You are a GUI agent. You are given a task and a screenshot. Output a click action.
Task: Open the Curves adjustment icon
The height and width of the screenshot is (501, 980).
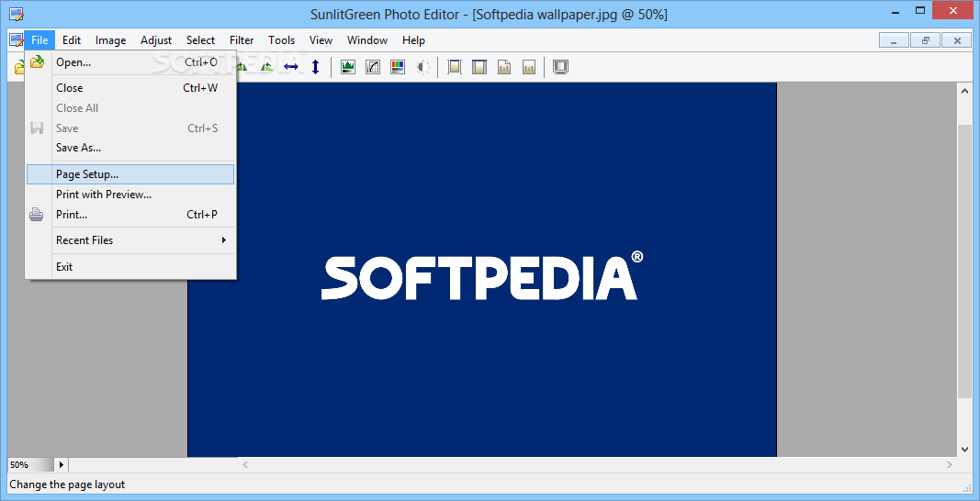373,67
